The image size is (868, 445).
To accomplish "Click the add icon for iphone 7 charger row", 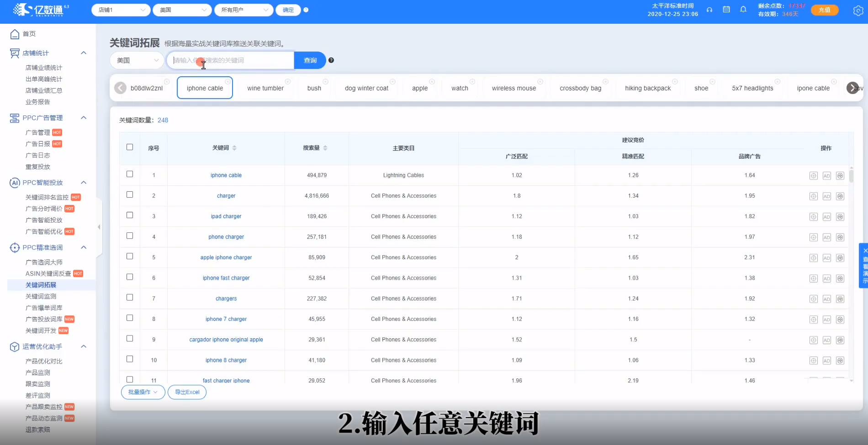I will pyautogui.click(x=814, y=319).
